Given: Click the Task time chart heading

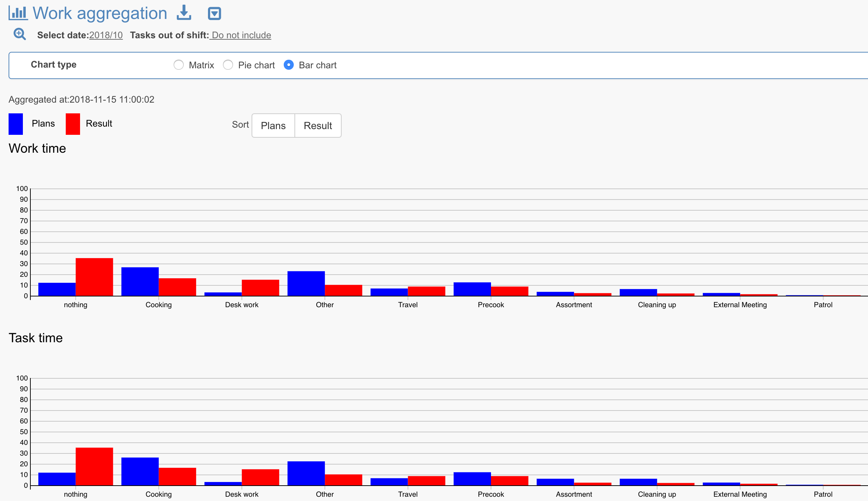Looking at the screenshot, I should [36, 338].
